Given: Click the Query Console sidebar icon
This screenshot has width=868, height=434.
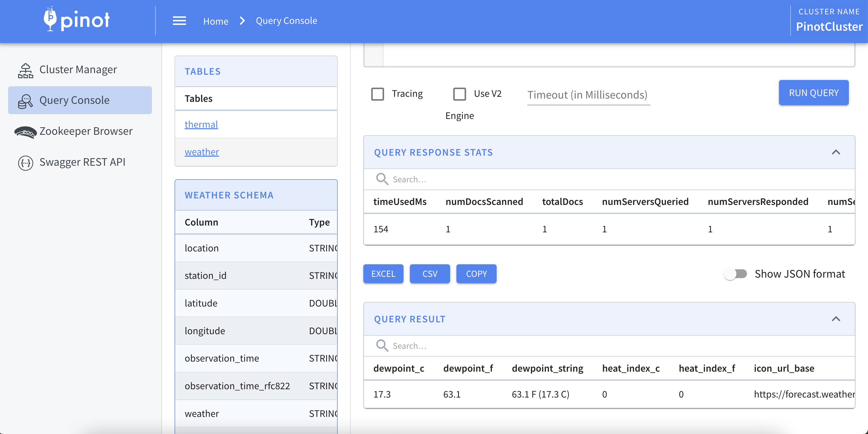Looking at the screenshot, I should pyautogui.click(x=25, y=101).
